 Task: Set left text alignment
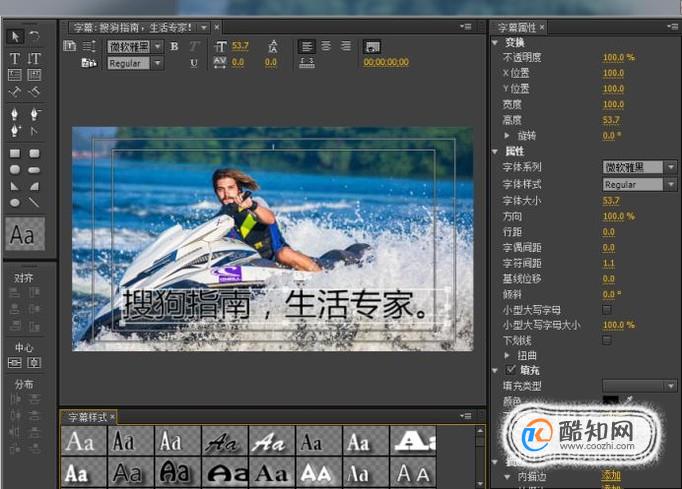[x=307, y=46]
